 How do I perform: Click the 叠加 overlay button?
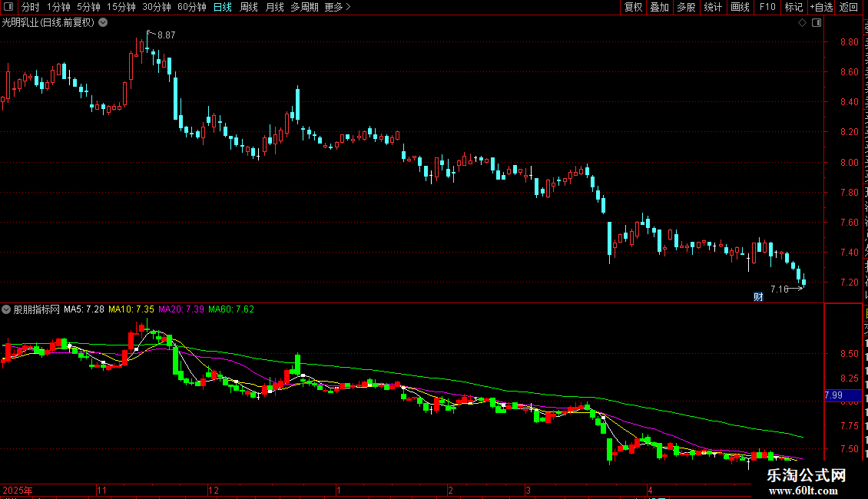point(660,7)
